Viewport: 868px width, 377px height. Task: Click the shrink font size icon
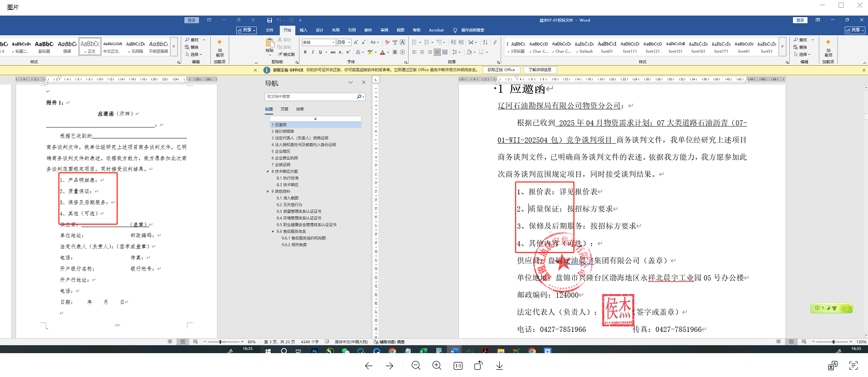point(364,43)
